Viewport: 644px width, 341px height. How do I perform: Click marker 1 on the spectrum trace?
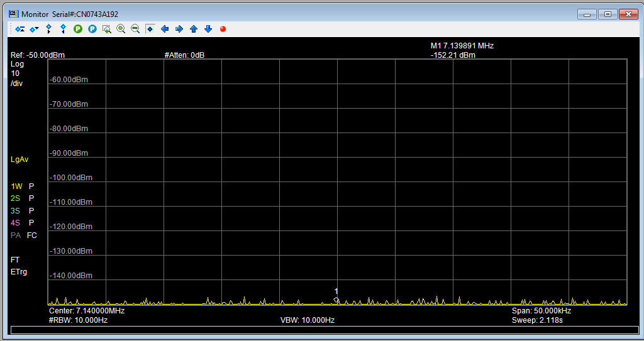tap(336, 300)
